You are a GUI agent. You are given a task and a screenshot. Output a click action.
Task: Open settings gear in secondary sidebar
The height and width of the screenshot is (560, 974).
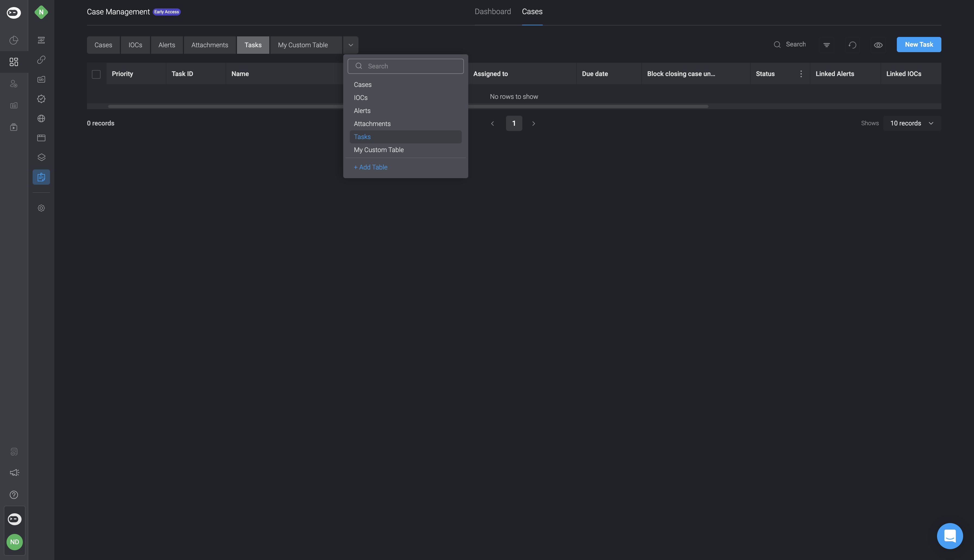(x=41, y=208)
